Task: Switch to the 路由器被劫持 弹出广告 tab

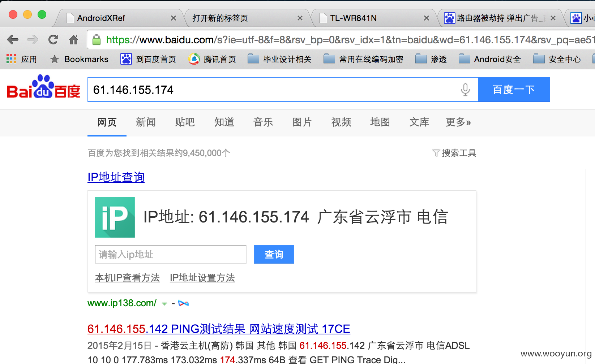Action: (499, 18)
